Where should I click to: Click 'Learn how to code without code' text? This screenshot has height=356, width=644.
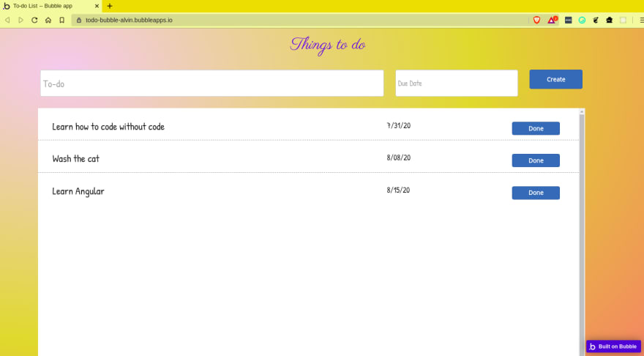[x=108, y=127]
